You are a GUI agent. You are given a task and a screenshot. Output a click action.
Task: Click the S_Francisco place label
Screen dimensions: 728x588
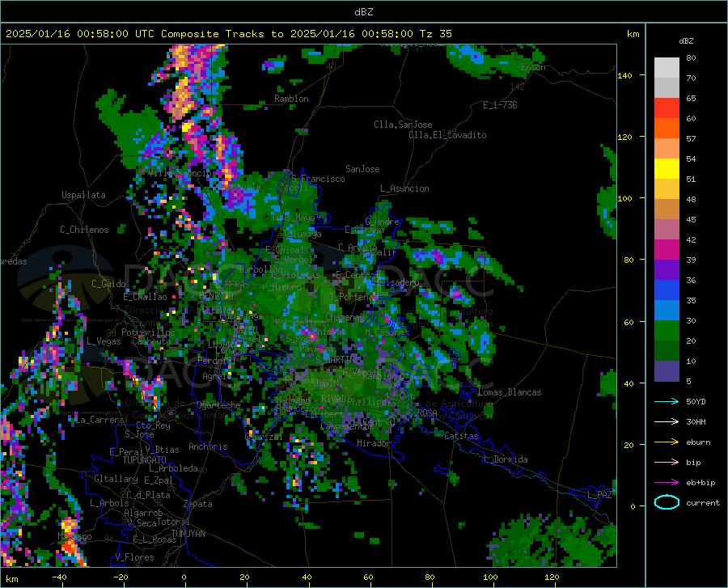(x=318, y=179)
